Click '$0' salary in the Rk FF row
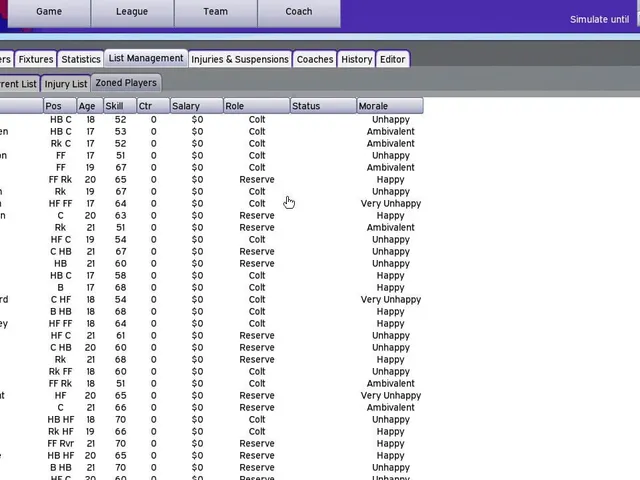The image size is (640, 480). (197, 371)
